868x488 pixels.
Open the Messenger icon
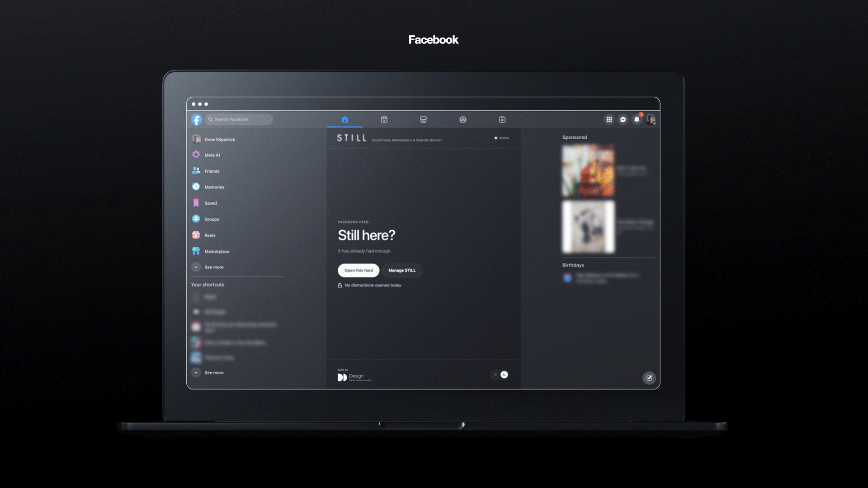623,120
